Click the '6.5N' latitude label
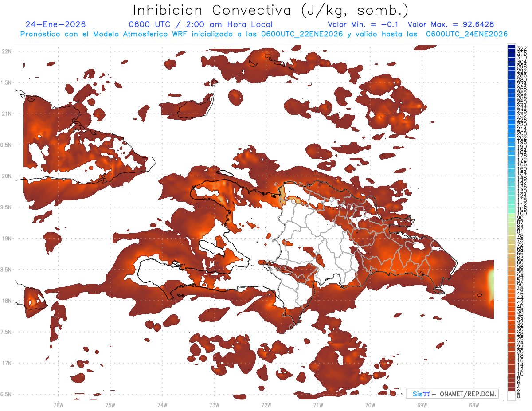This screenshot has height=411, width=532. pyautogui.click(x=7, y=394)
